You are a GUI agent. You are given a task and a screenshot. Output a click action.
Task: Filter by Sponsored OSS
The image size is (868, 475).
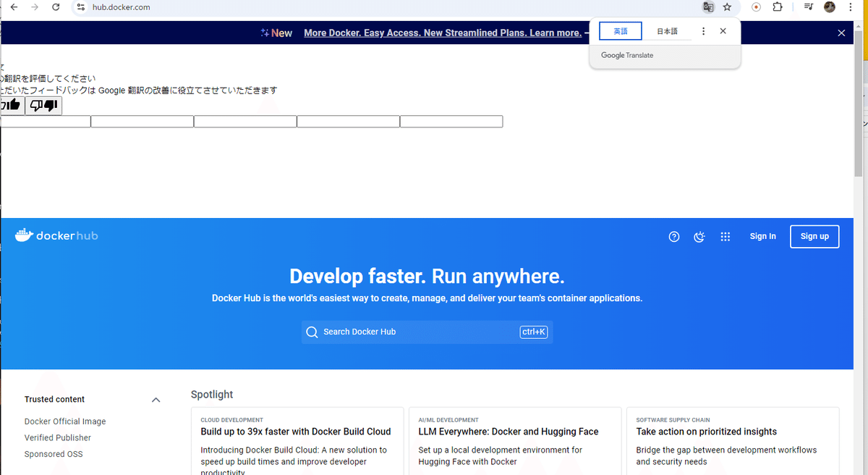click(54, 454)
